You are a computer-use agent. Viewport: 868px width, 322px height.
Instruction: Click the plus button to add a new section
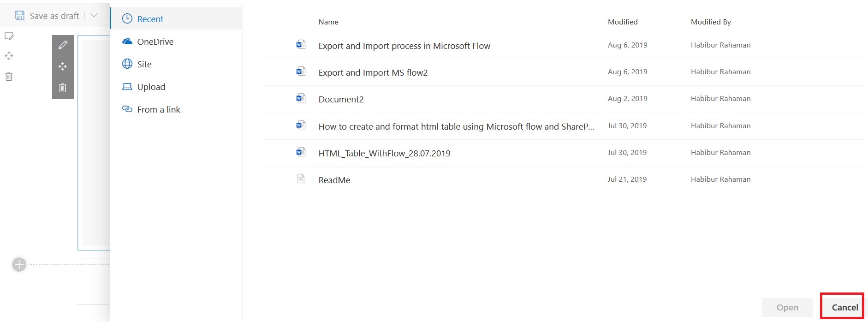pos(19,265)
